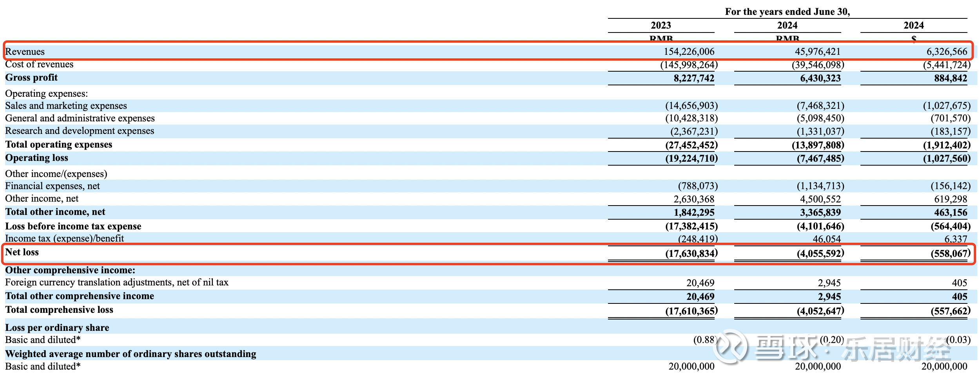Click the Operating loss value (7,467,485)
This screenshot has height=379, width=980.
(820, 159)
